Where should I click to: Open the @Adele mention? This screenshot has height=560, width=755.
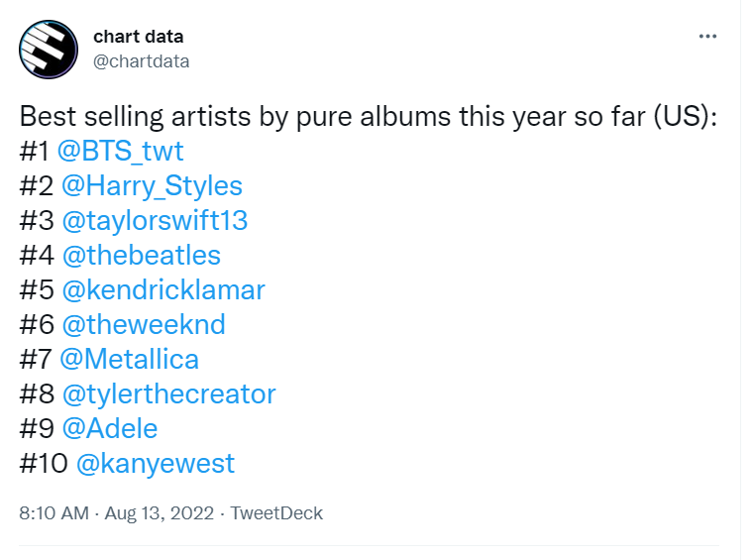[110, 428]
